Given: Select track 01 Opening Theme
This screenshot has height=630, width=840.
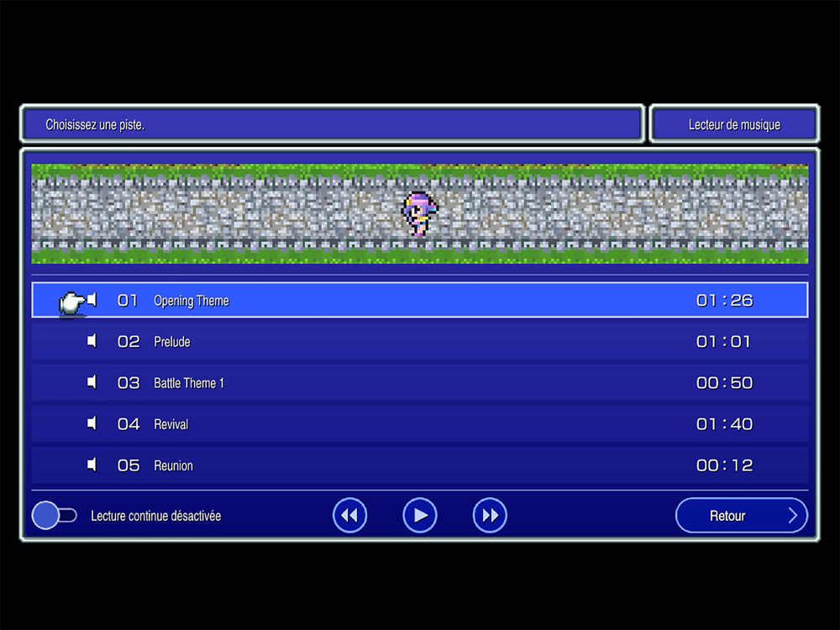Looking at the screenshot, I should (x=420, y=301).
